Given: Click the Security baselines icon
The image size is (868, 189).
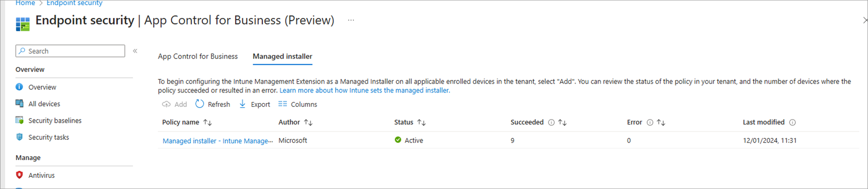Looking at the screenshot, I should [19, 120].
